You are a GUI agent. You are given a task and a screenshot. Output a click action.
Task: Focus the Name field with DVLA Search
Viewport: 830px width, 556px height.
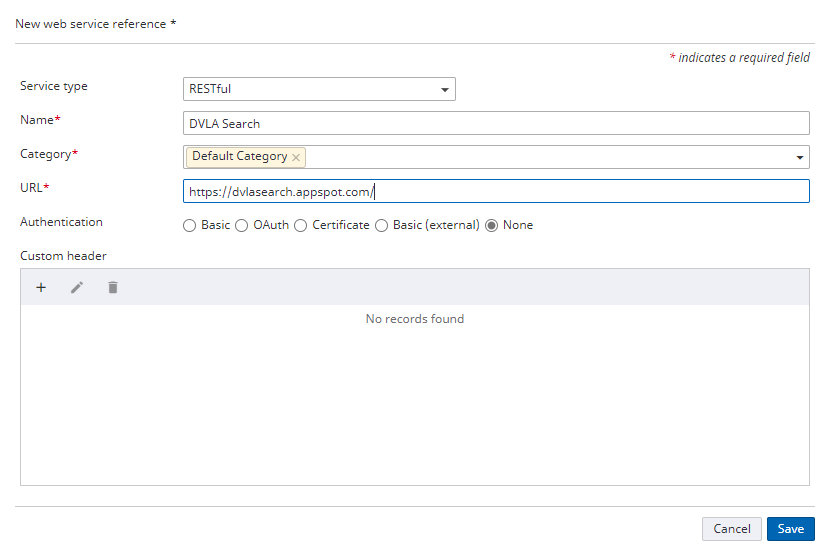(496, 123)
